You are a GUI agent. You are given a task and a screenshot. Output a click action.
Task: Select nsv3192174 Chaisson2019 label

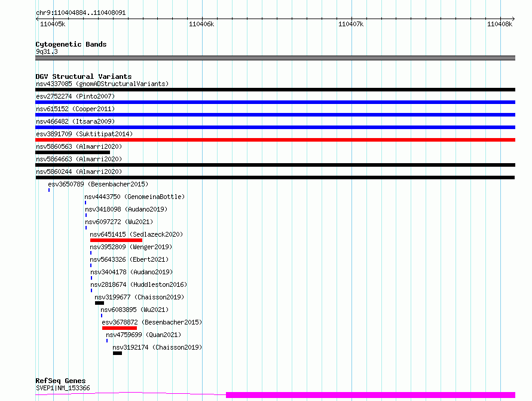point(157,347)
